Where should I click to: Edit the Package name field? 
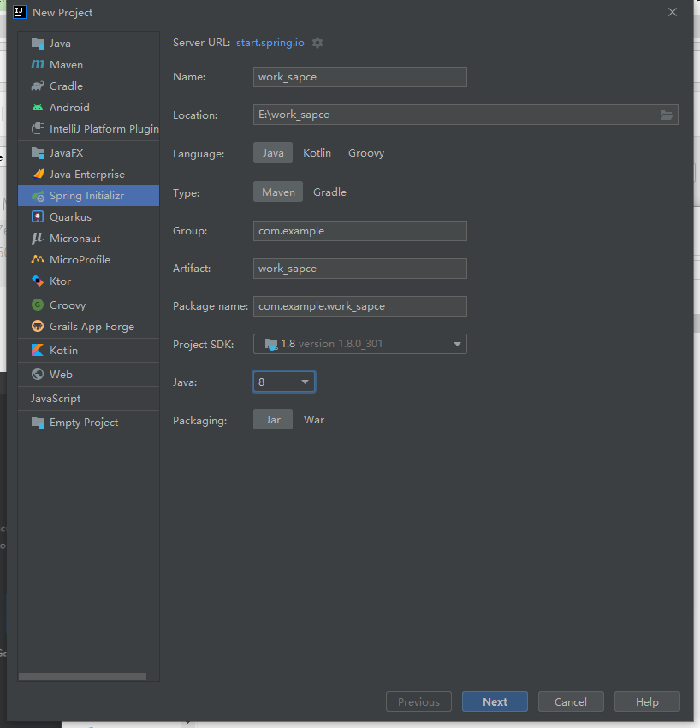(360, 306)
